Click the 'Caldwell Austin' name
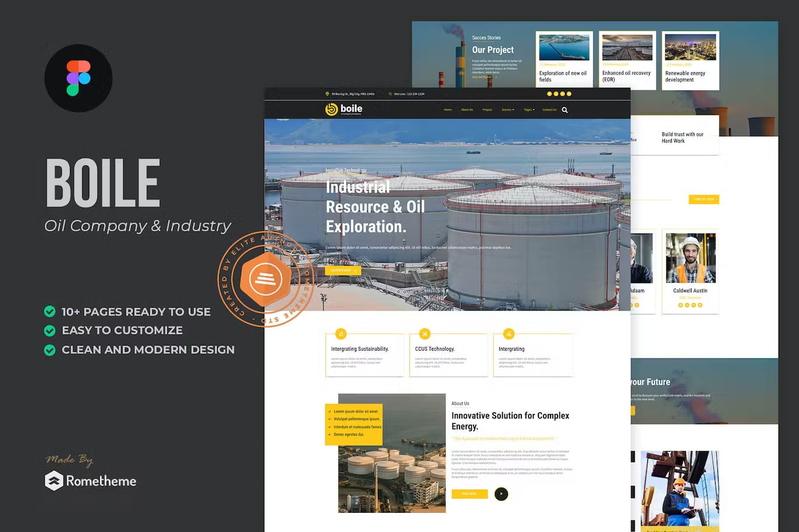The height and width of the screenshot is (532, 799). 690,290
